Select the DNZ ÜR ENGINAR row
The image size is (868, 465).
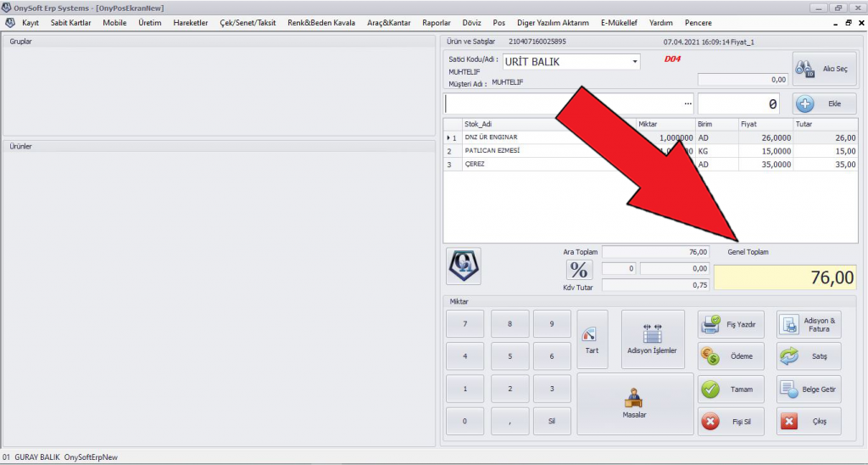pos(650,137)
